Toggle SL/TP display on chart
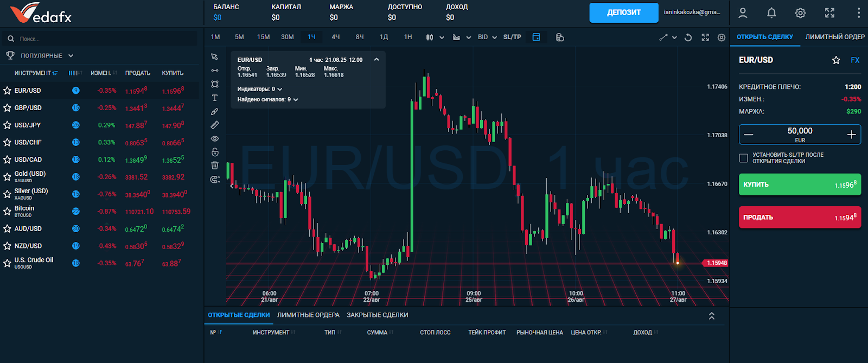Image resolution: width=868 pixels, height=363 pixels. [512, 37]
